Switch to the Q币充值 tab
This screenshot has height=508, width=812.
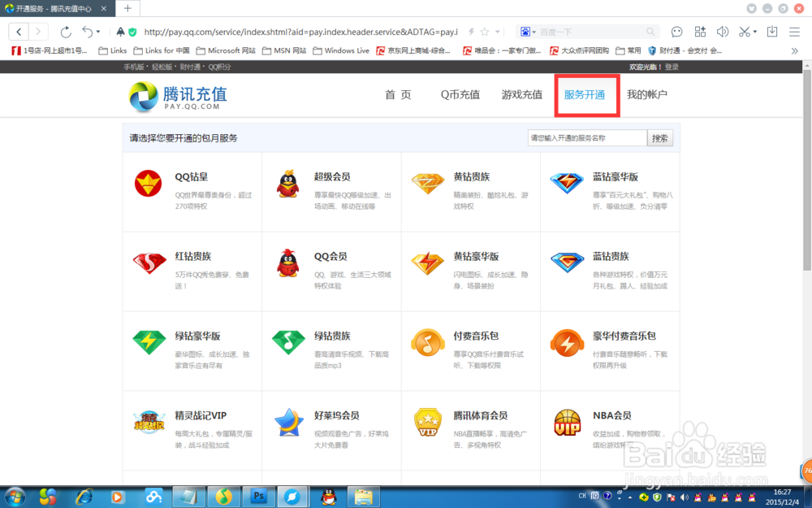(x=460, y=94)
